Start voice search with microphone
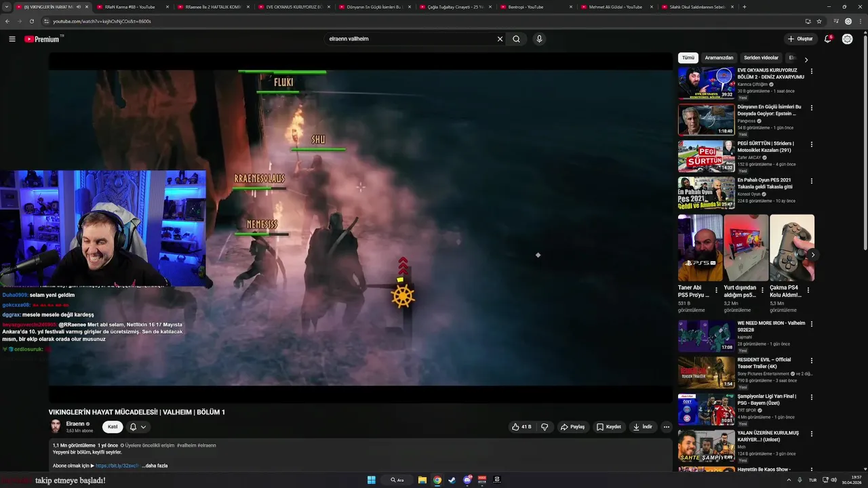The height and width of the screenshot is (488, 868). pyautogui.click(x=539, y=39)
